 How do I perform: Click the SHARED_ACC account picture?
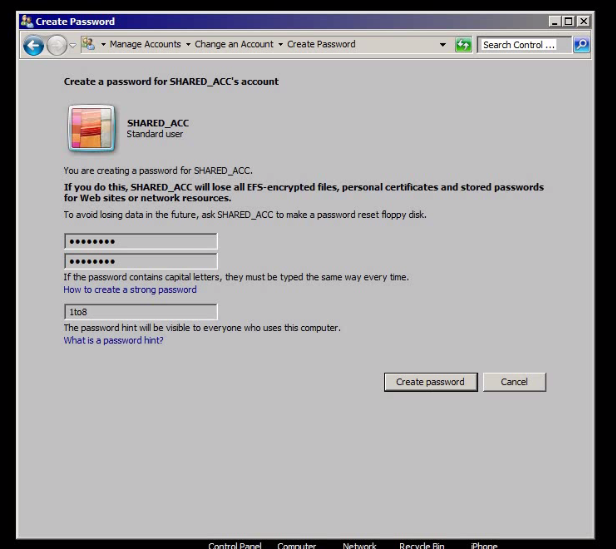(91, 128)
